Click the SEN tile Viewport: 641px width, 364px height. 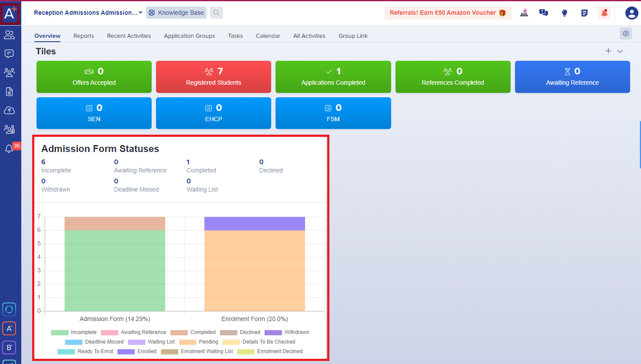point(94,113)
